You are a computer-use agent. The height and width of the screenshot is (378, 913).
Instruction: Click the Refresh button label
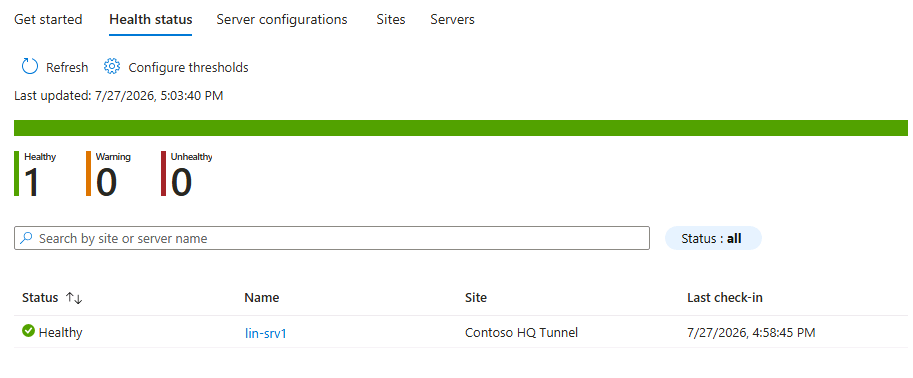(x=67, y=68)
